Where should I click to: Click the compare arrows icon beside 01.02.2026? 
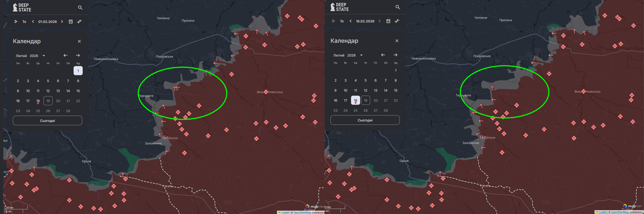pos(79,22)
